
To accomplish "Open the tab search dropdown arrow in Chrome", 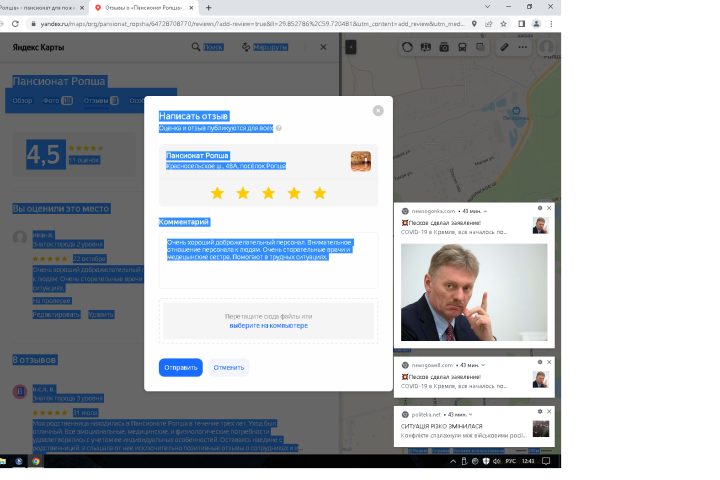I will pos(487,6).
